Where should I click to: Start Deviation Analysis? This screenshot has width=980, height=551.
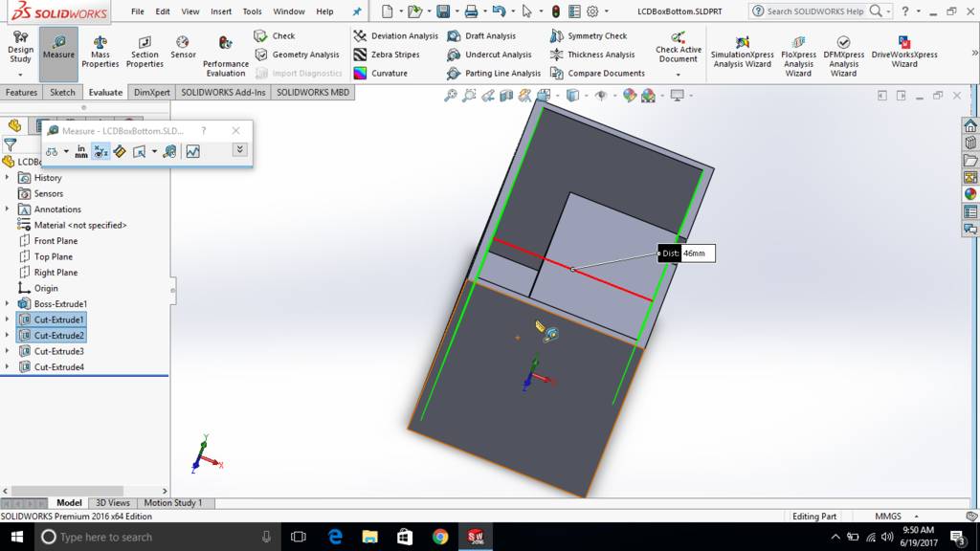(395, 35)
